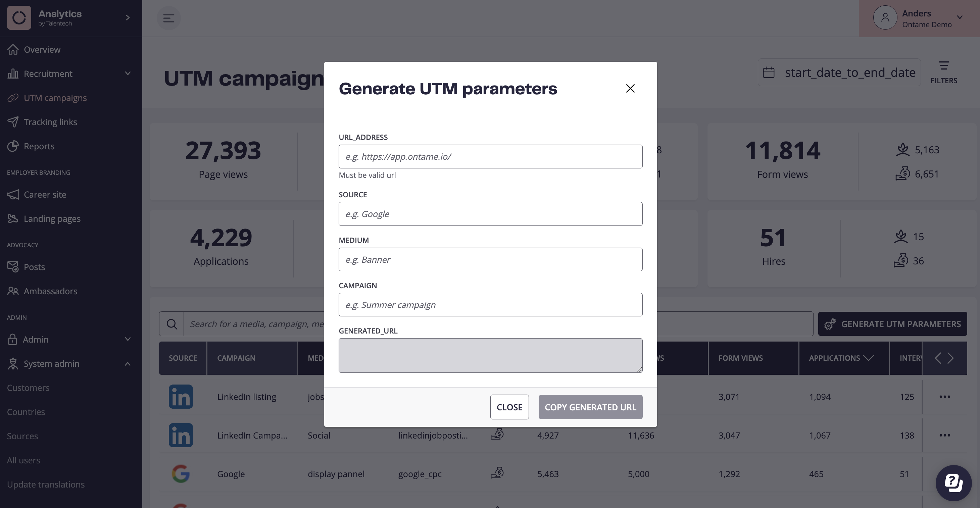Click the calendar icon by date range
The width and height of the screenshot is (980, 508).
[x=769, y=72]
